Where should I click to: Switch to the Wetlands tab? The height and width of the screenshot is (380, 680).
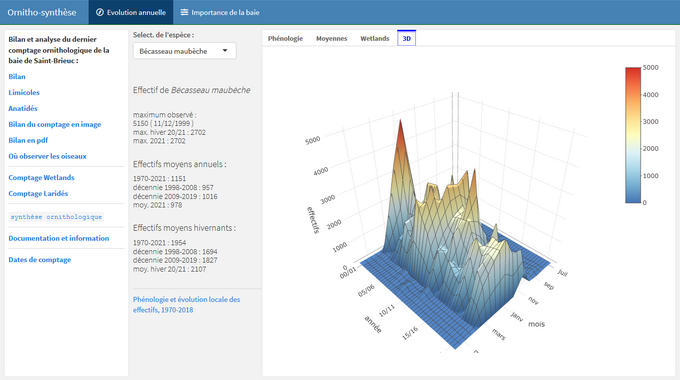375,39
